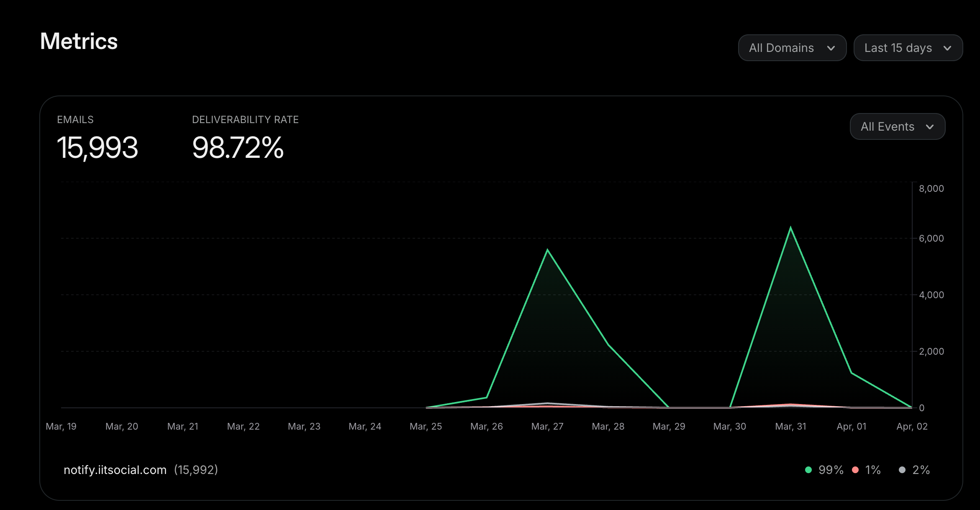The height and width of the screenshot is (510, 980).
Task: Click the green peak on Mar 31
Action: tap(790, 227)
